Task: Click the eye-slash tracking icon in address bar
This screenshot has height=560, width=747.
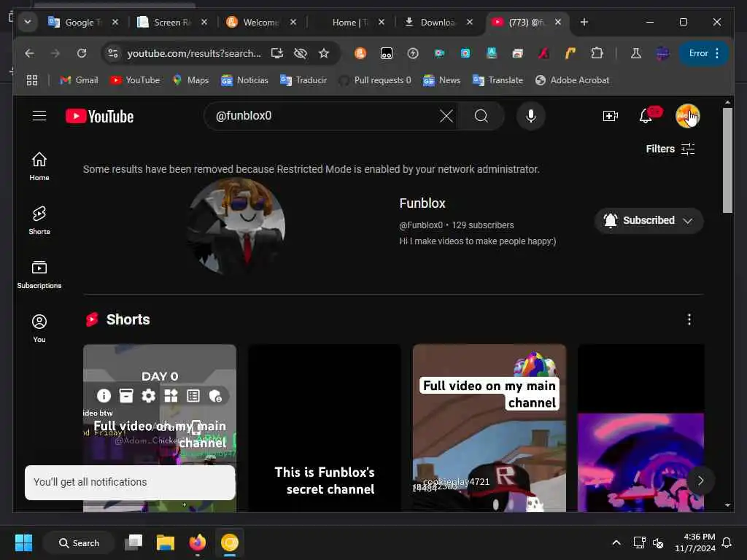Action: click(300, 53)
